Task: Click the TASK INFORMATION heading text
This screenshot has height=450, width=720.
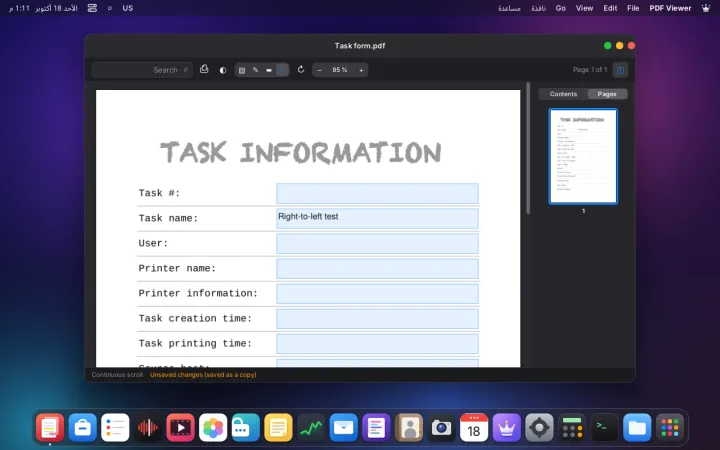Action: pos(301,152)
